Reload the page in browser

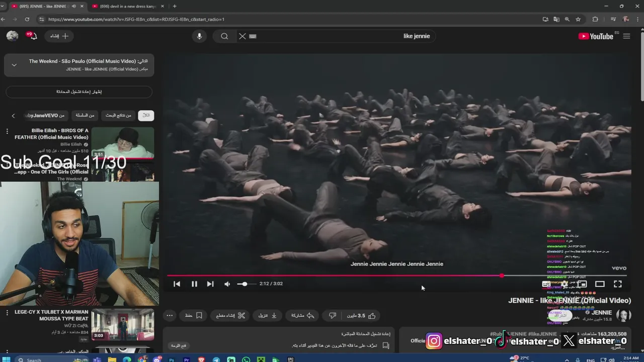27,19
